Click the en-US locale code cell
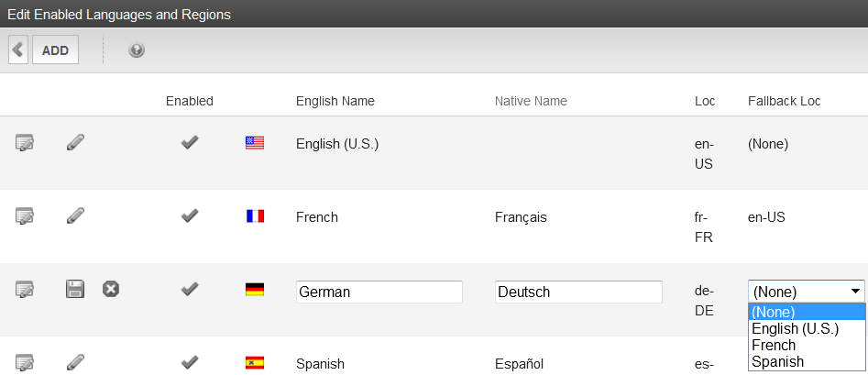Viewport: 868px width, 375px height. coord(704,154)
